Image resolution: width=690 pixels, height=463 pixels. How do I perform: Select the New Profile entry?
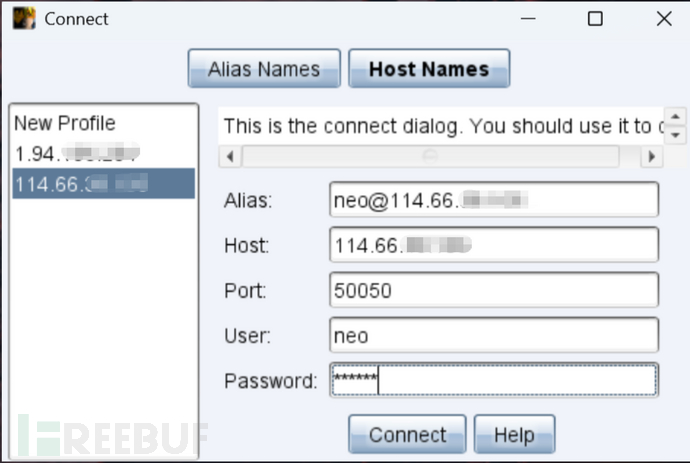(x=65, y=124)
